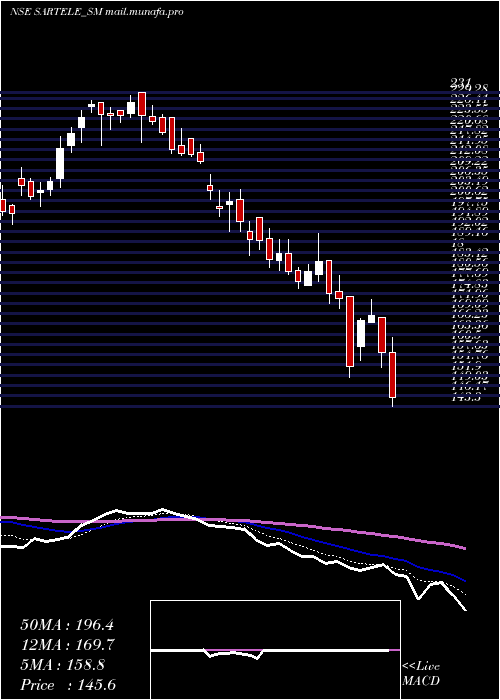The height and width of the screenshot is (700, 500).
Task: Click the 145.5 price axis label
Action: [466, 398]
